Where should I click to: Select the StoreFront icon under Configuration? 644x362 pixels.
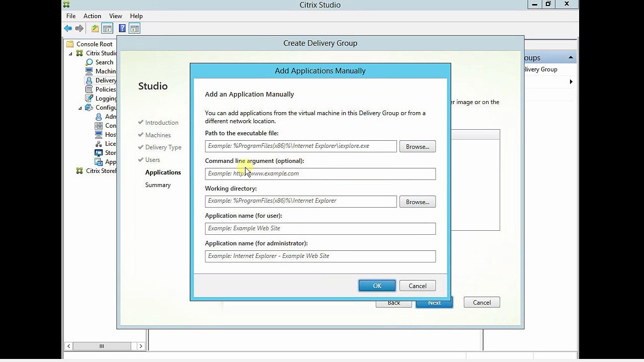99,153
